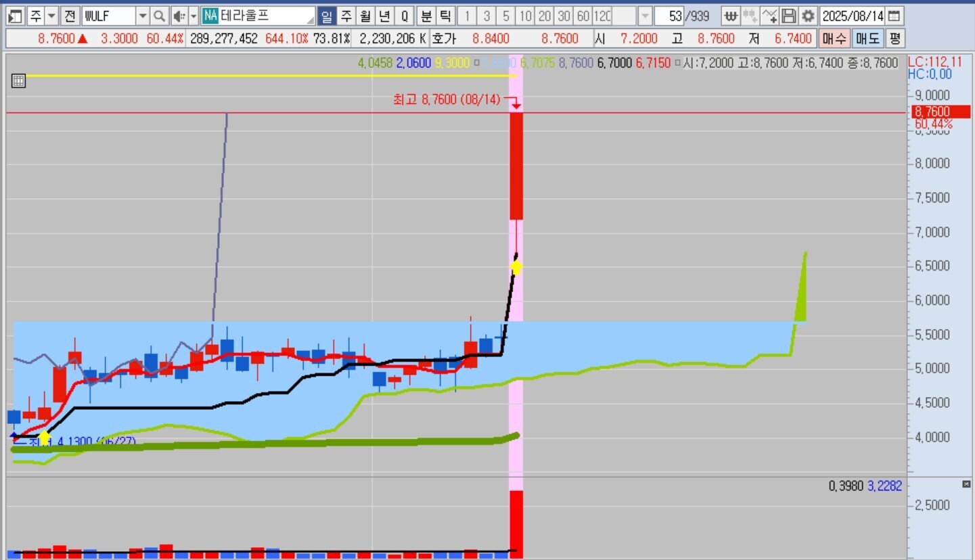
Task: Click the 최고 8,7600 (08/14) high marker
Action: (447, 100)
